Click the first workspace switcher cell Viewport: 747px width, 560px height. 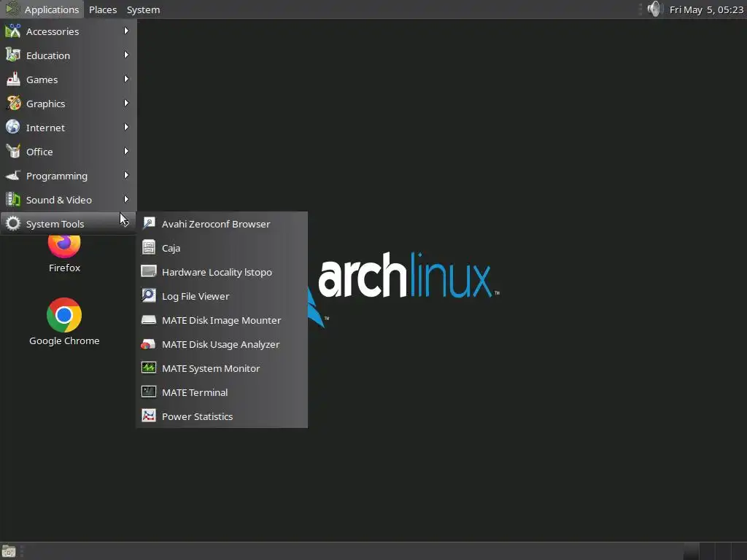pos(692,551)
